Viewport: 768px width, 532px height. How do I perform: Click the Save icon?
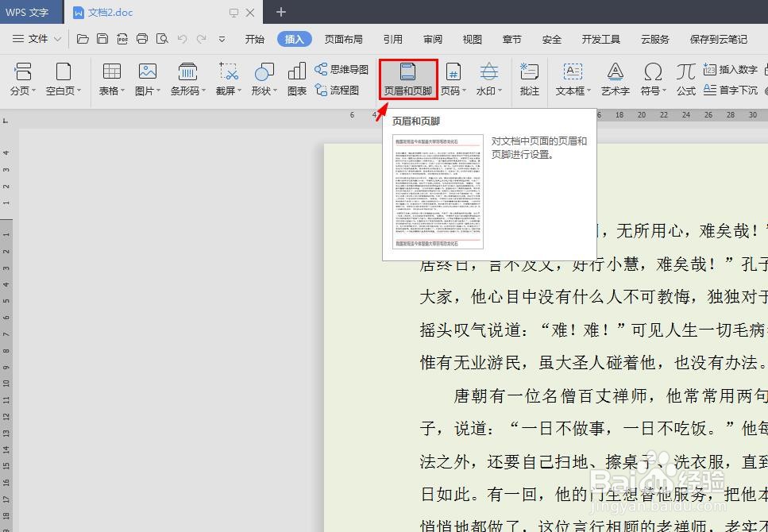pyautogui.click(x=102, y=39)
